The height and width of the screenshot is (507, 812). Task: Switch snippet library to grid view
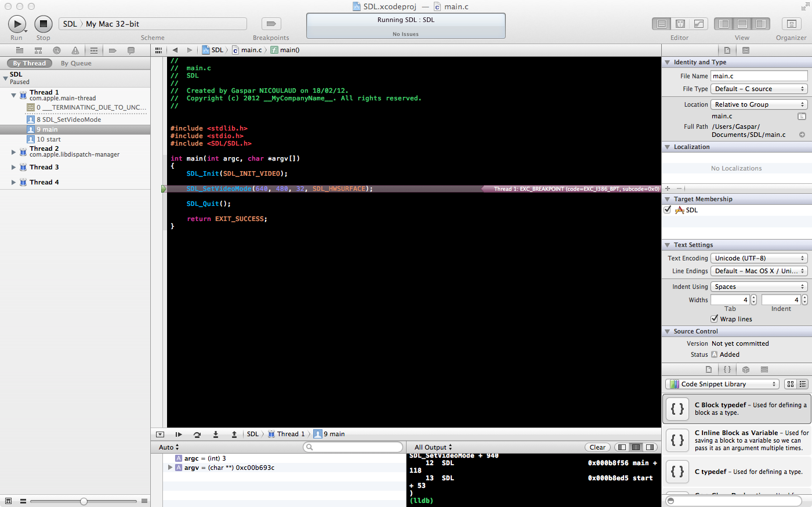tap(791, 383)
